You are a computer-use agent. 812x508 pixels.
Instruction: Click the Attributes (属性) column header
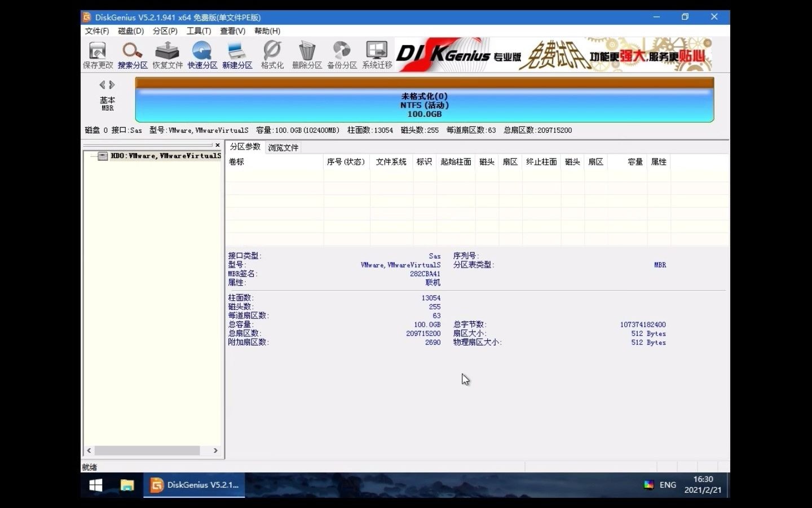pos(659,162)
